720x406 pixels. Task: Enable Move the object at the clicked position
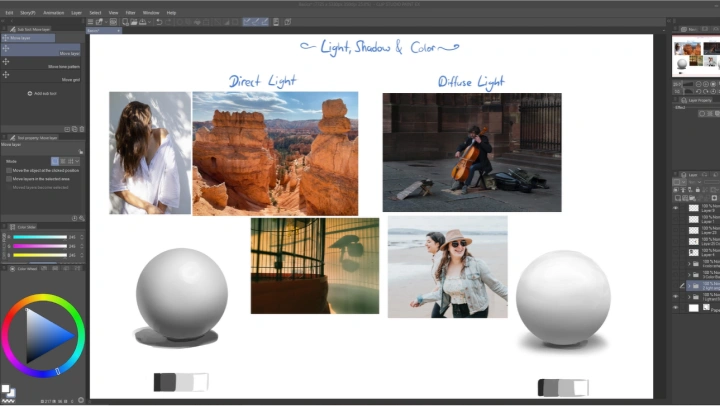pyautogui.click(x=9, y=170)
